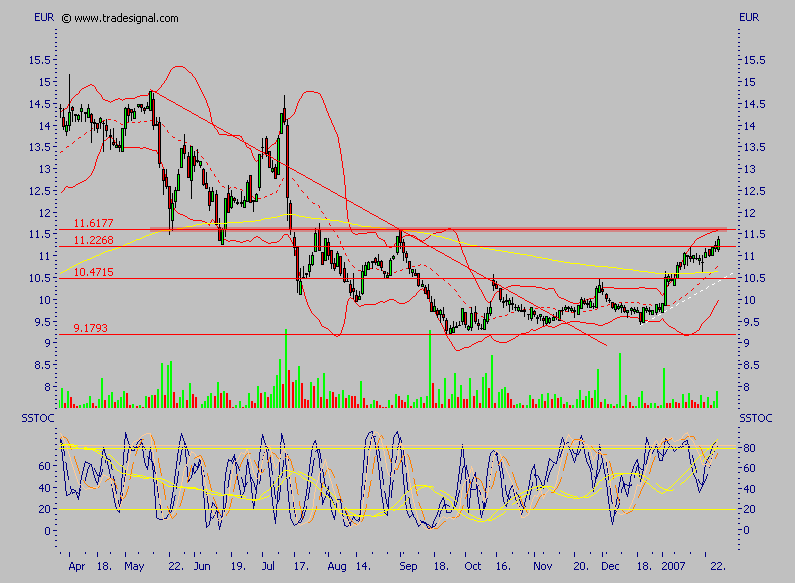Click the Nov marker on the time axis
This screenshot has width=795, height=583.
[x=541, y=564]
